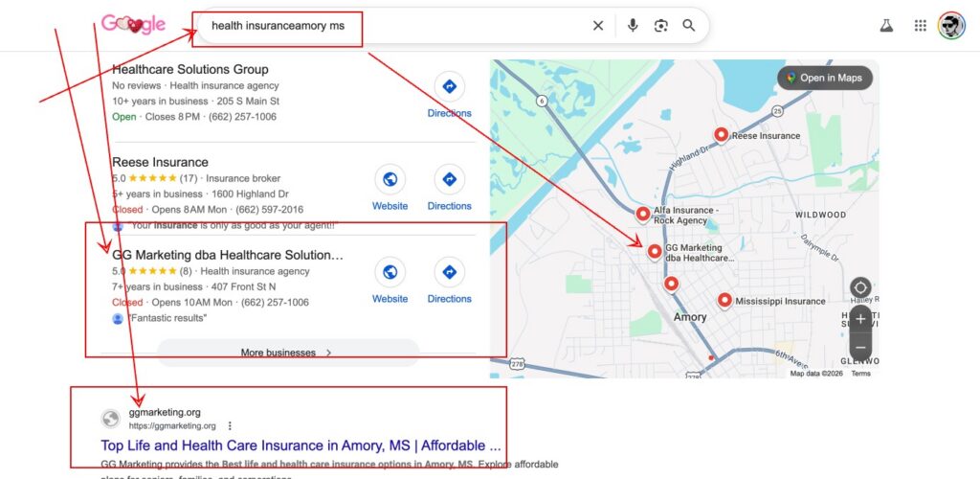The image size is (980, 479).
Task: Open ggmarketing.org result options menu
Action: (x=230, y=425)
